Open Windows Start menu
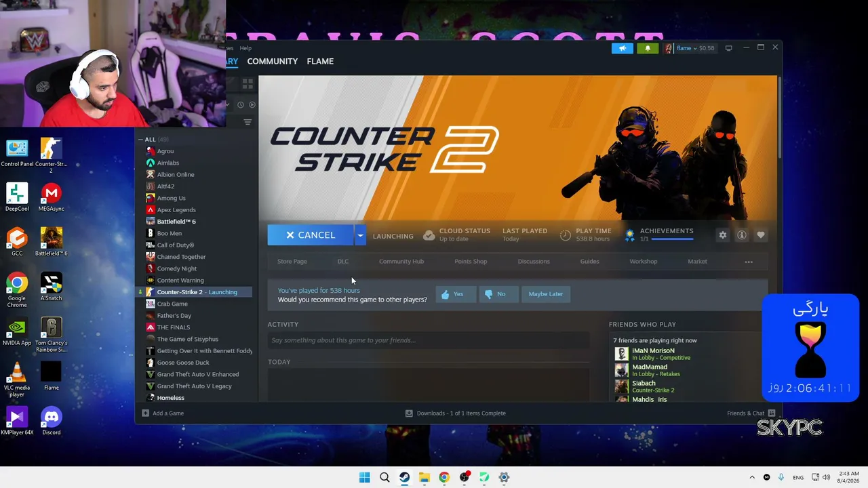This screenshot has height=488, width=868. [364, 477]
